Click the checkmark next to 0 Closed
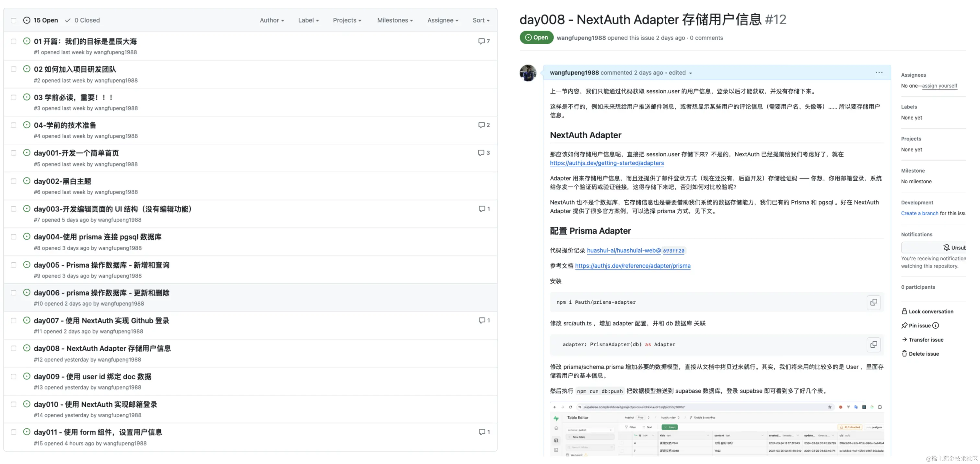 coord(68,20)
